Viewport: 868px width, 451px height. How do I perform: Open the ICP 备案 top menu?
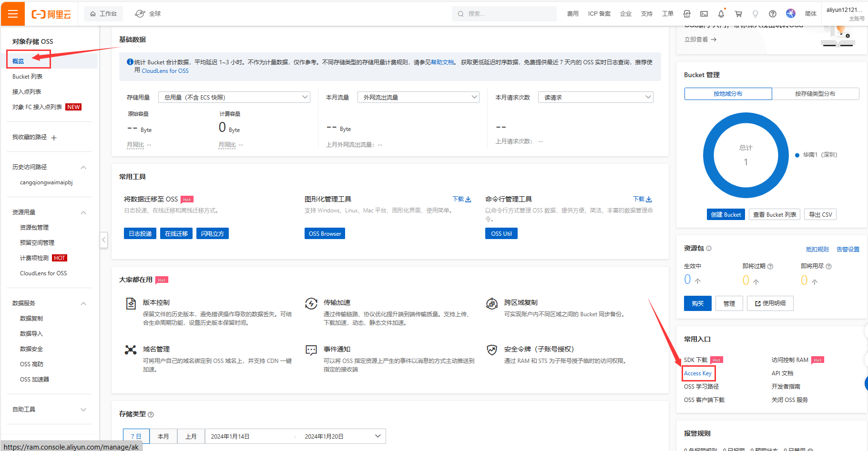point(599,14)
